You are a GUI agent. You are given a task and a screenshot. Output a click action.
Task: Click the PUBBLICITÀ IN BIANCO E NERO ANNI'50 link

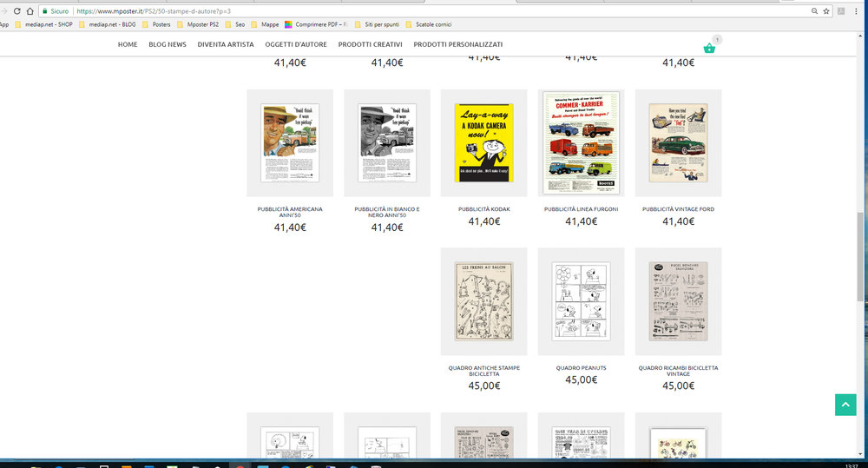(387, 212)
